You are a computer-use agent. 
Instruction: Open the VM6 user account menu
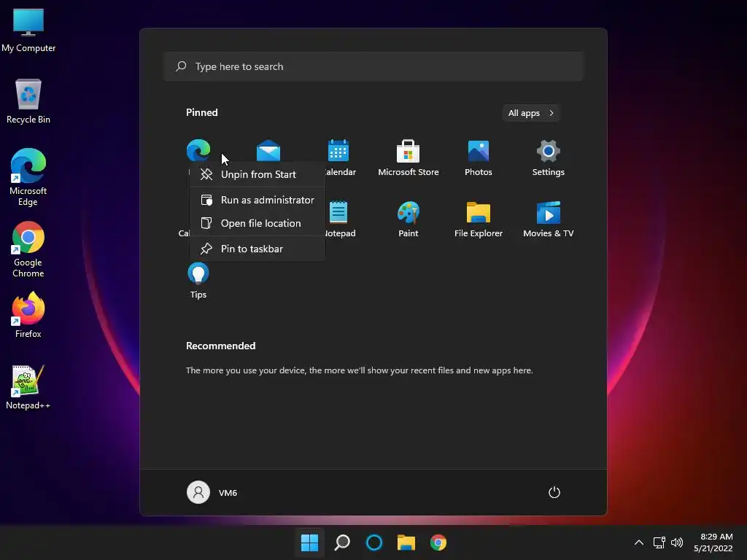click(212, 492)
